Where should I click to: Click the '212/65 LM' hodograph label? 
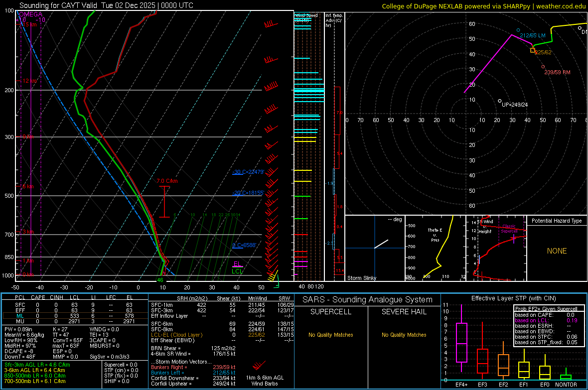coord(533,35)
